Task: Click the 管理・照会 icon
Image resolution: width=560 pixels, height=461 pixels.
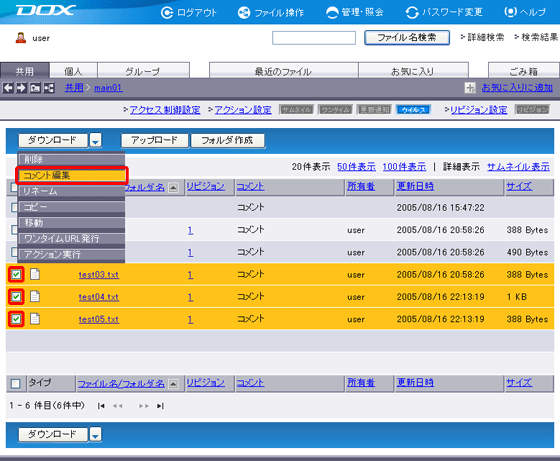Action: point(332,13)
